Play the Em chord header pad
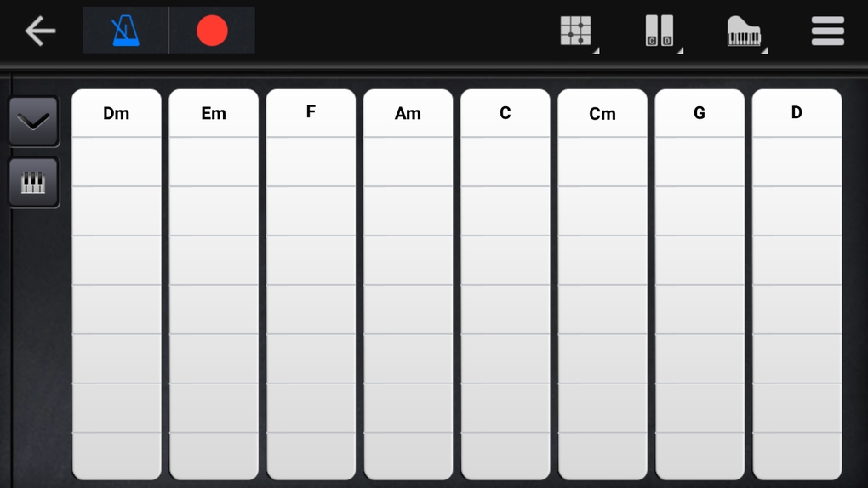 (214, 113)
